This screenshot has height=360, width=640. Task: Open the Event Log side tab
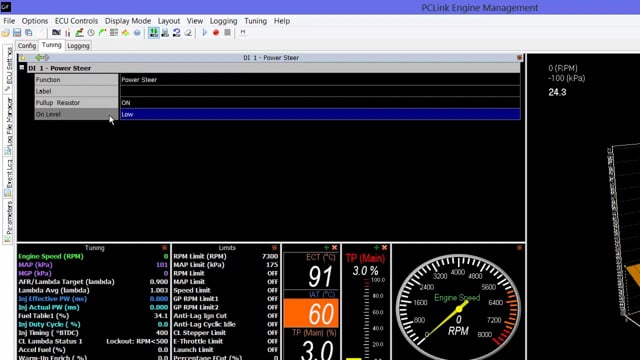8,178
